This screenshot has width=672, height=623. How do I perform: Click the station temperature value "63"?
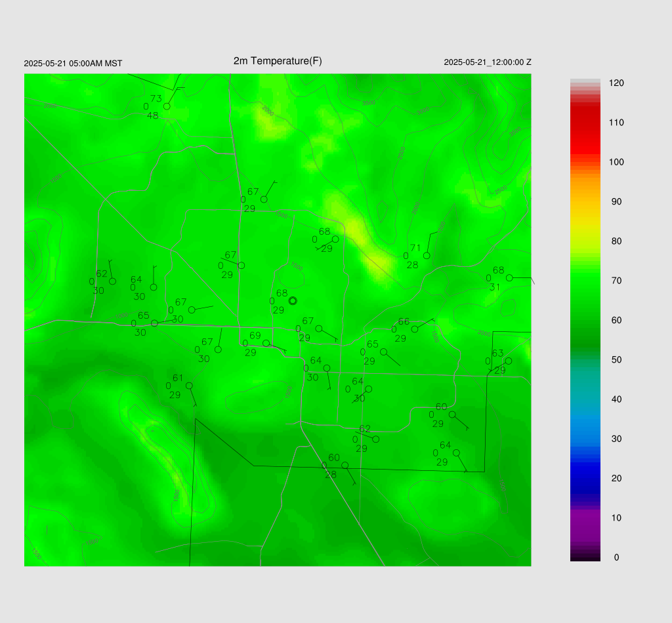click(x=497, y=353)
